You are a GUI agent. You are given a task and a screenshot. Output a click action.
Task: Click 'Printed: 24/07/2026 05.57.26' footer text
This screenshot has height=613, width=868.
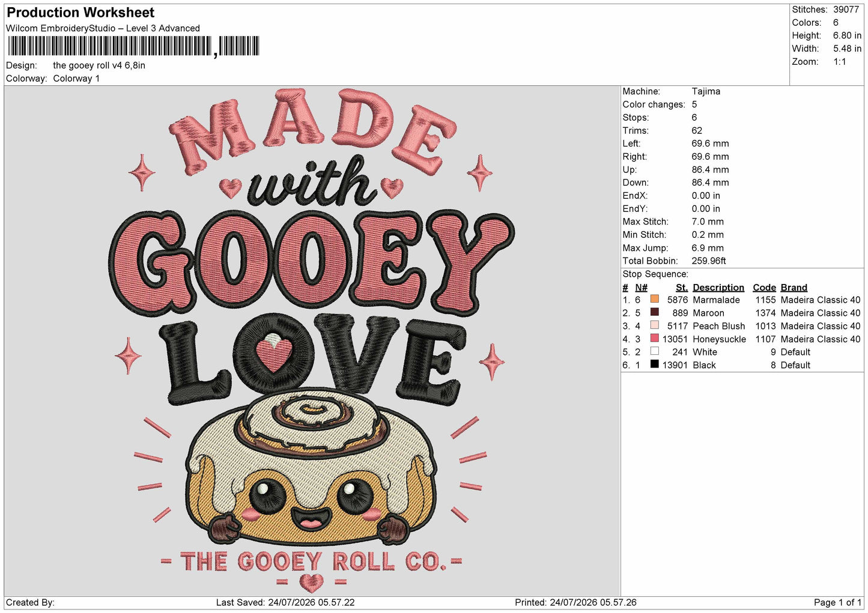575,603
